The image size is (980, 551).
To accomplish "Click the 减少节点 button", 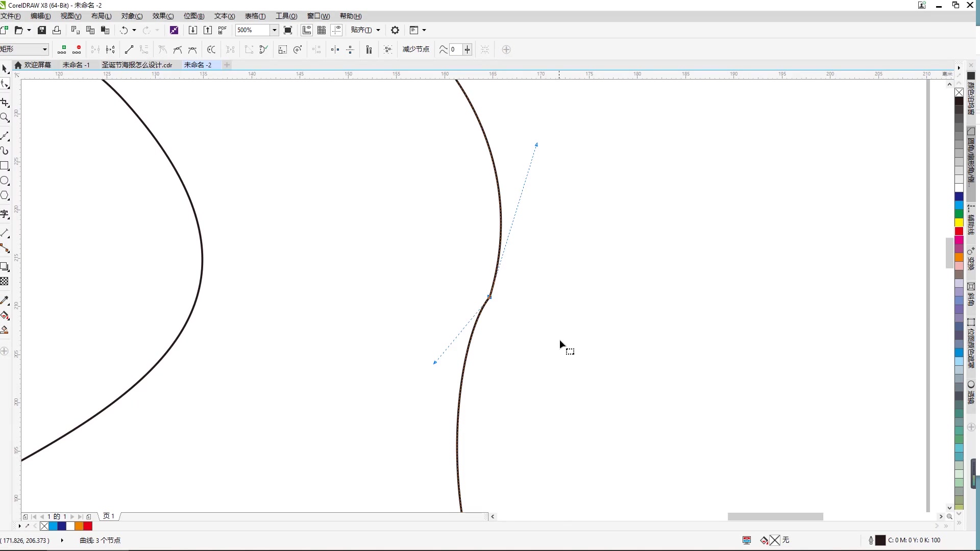I will [x=416, y=49].
